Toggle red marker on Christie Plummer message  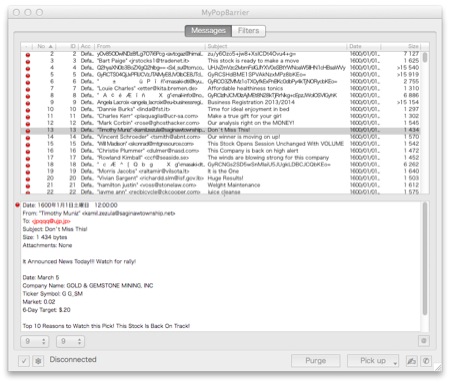tap(28, 151)
